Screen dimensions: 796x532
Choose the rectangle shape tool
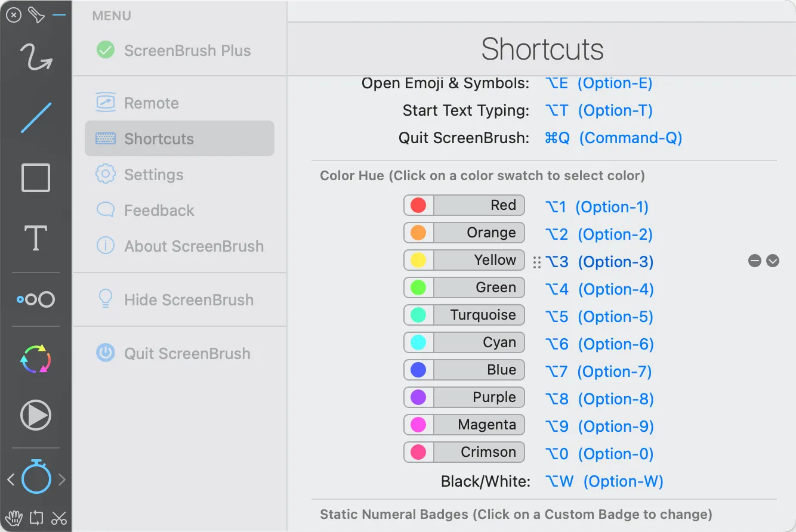[x=36, y=178]
